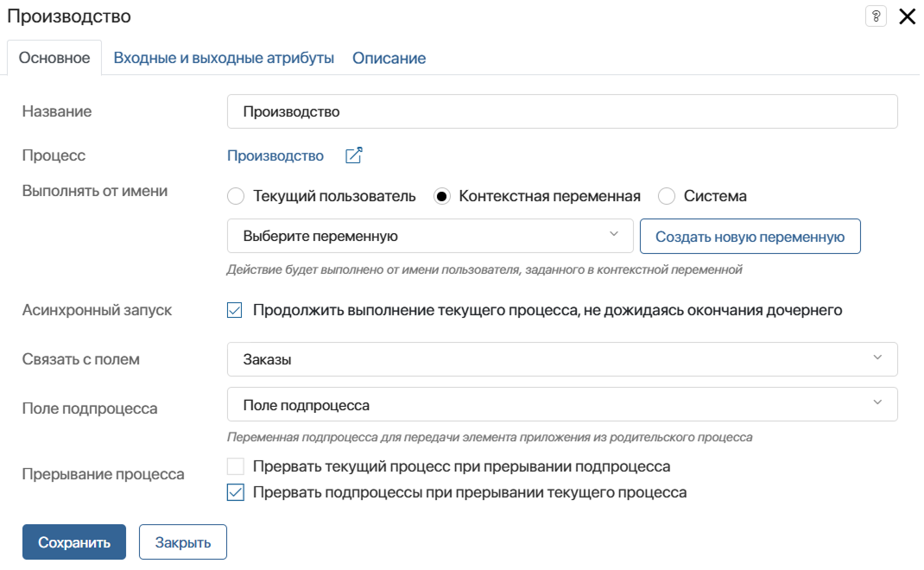Uncheck Прервать подпроцессы при прерывании текущего процесса
The height and width of the screenshot is (570, 924).
click(236, 492)
